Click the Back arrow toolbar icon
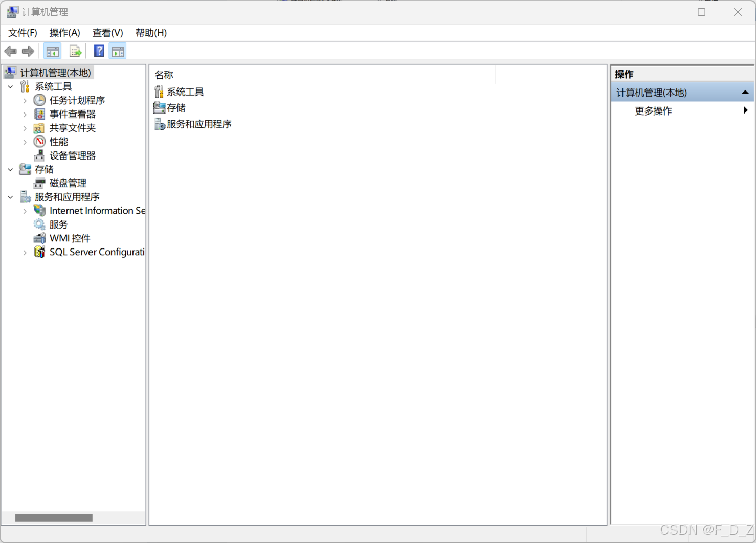756x543 pixels. point(10,51)
